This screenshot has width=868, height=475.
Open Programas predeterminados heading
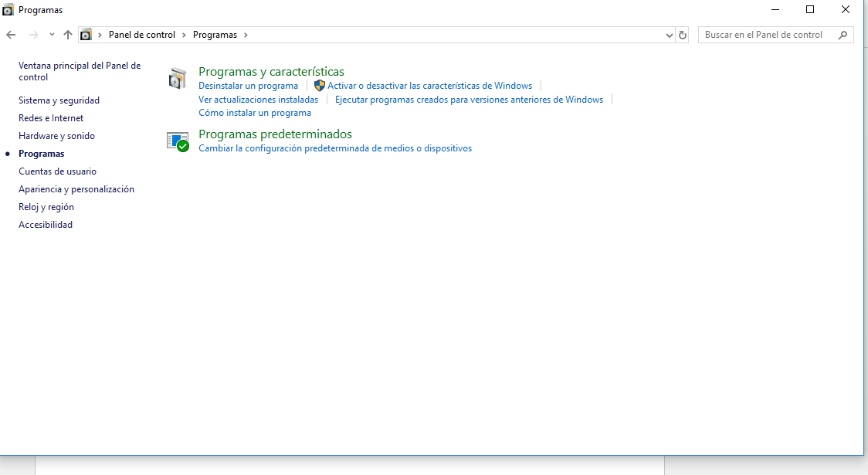click(x=275, y=134)
